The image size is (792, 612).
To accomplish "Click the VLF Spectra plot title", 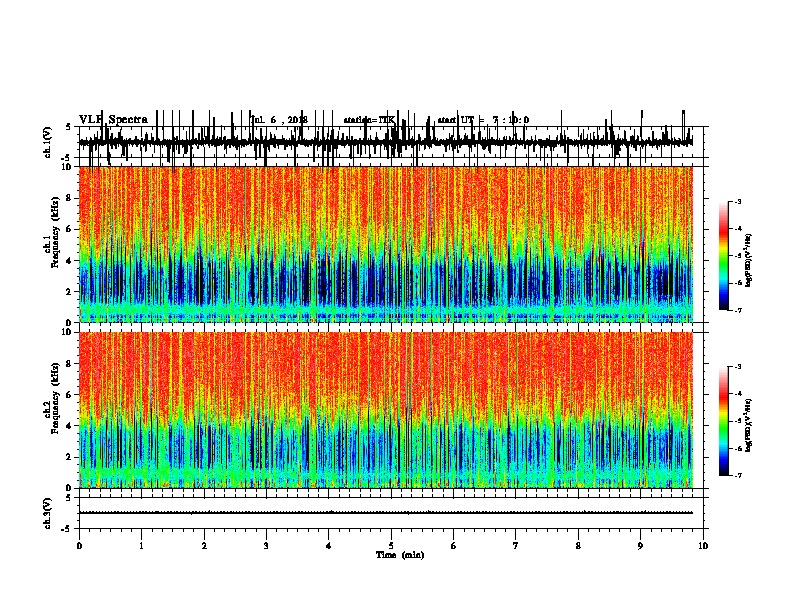I will [x=113, y=120].
